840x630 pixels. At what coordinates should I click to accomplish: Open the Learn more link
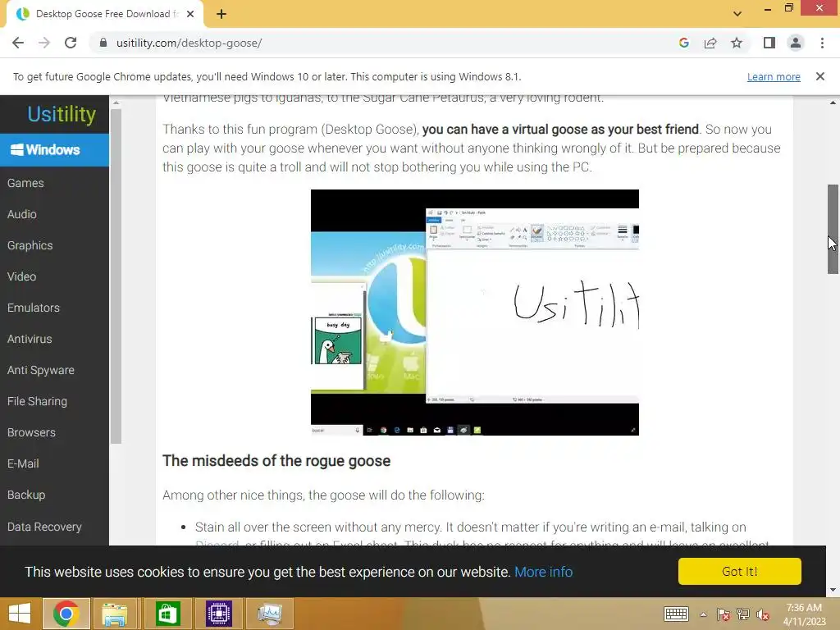pos(774,76)
